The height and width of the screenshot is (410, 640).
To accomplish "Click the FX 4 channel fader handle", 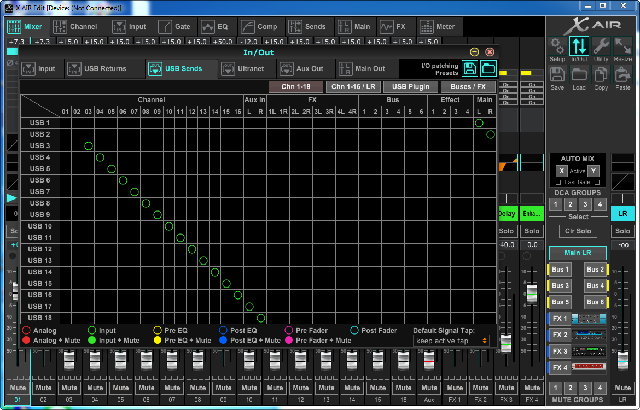I will click(x=532, y=294).
